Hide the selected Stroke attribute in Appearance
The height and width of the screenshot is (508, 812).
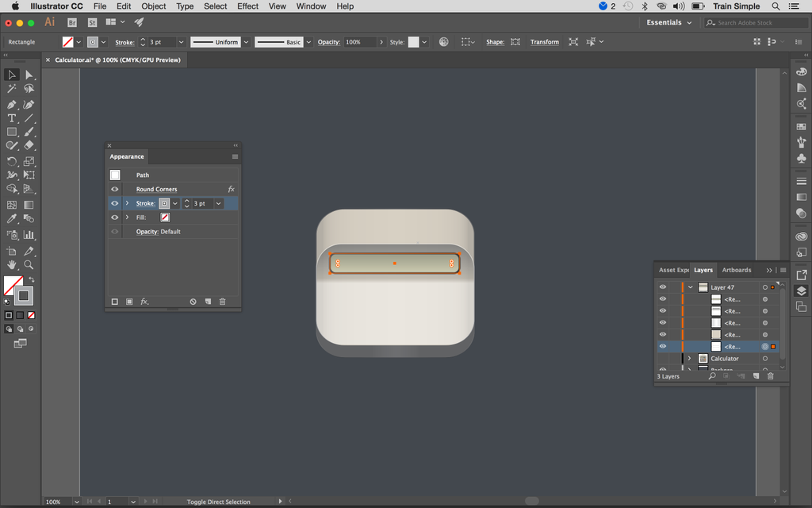click(x=113, y=203)
